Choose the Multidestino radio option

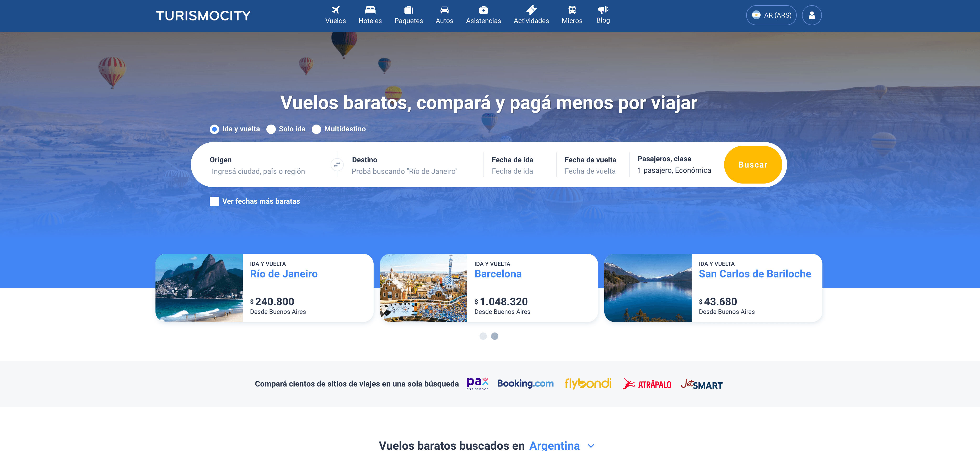pos(316,130)
